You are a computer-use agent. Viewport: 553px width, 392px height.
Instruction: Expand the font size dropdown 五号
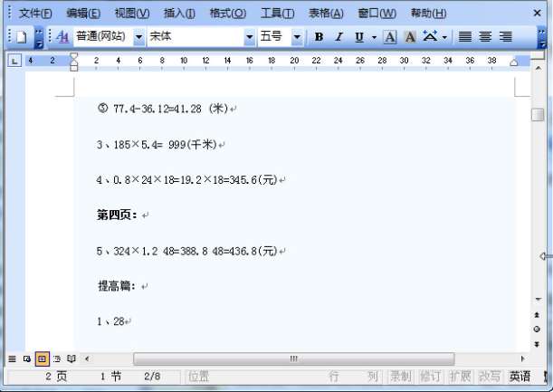point(297,37)
